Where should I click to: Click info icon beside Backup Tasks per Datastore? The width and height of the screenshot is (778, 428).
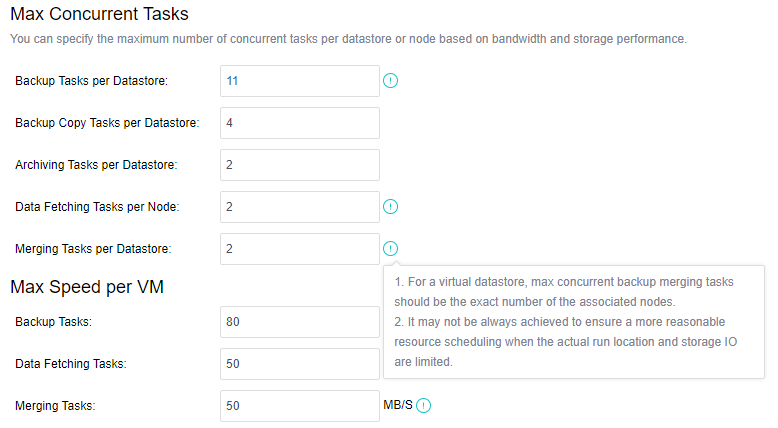[x=391, y=81]
